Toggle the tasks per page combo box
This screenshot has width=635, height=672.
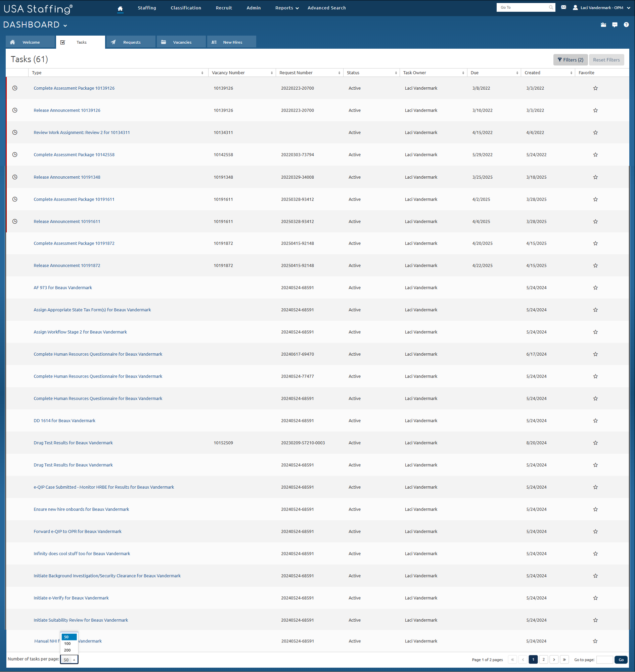(69, 660)
